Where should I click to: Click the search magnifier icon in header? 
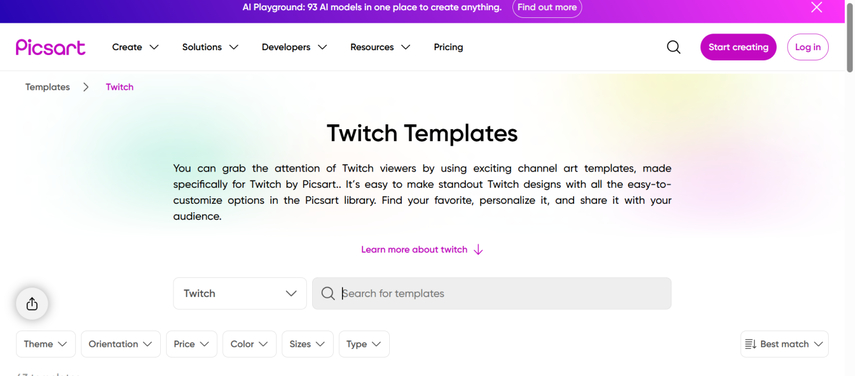pos(673,47)
